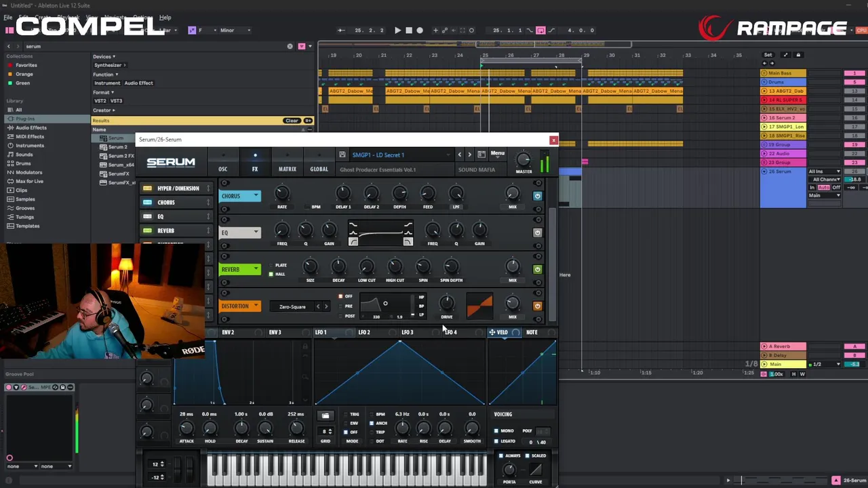The image size is (868, 488).
Task: Open Sounds library category
Action: tap(24, 155)
